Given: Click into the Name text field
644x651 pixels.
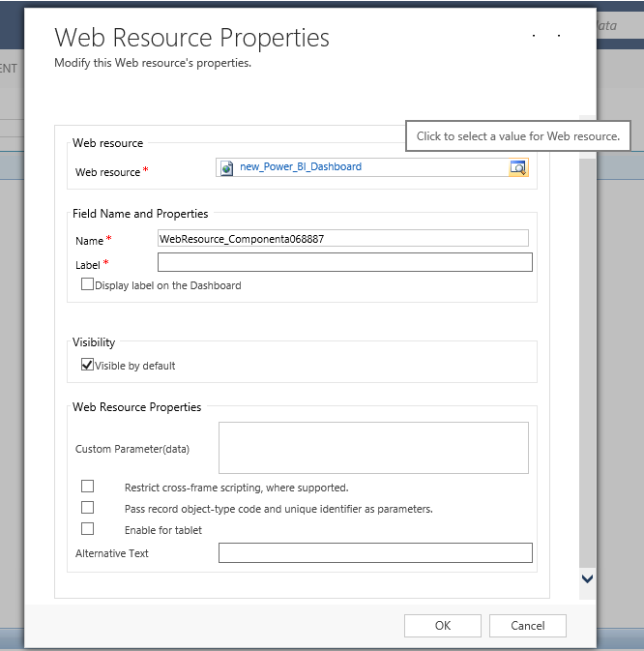Looking at the screenshot, I should point(342,238).
